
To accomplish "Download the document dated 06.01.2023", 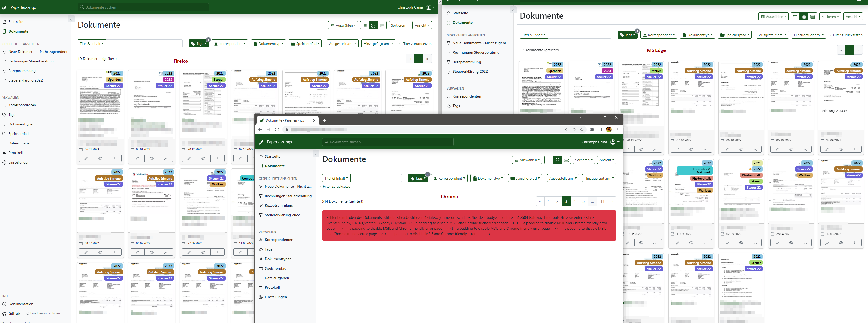I will coord(115,158).
